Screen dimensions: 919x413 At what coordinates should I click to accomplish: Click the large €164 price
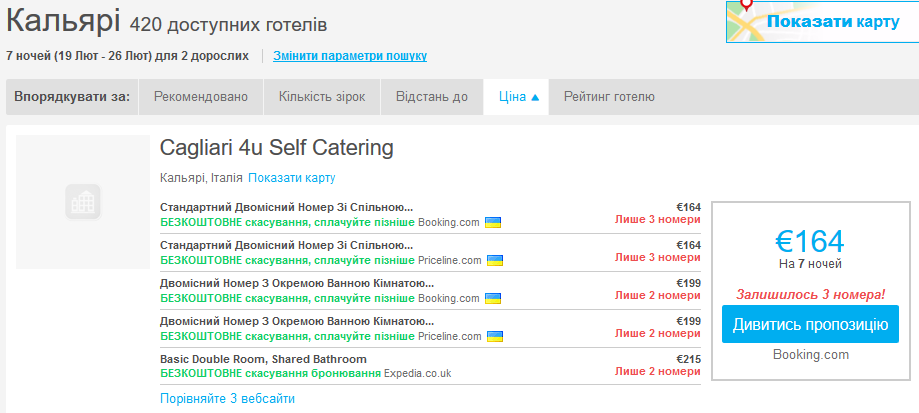(x=809, y=240)
